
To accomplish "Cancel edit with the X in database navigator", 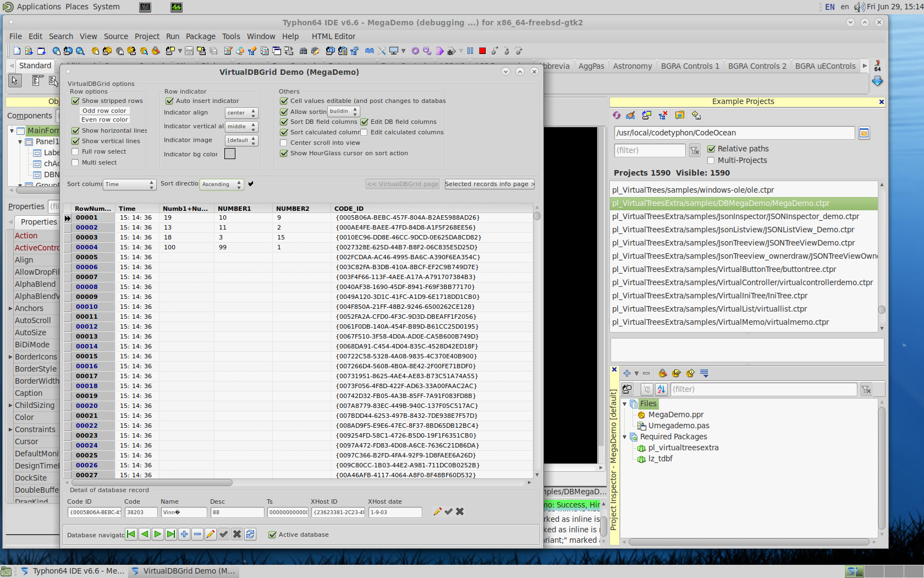I will tap(237, 534).
